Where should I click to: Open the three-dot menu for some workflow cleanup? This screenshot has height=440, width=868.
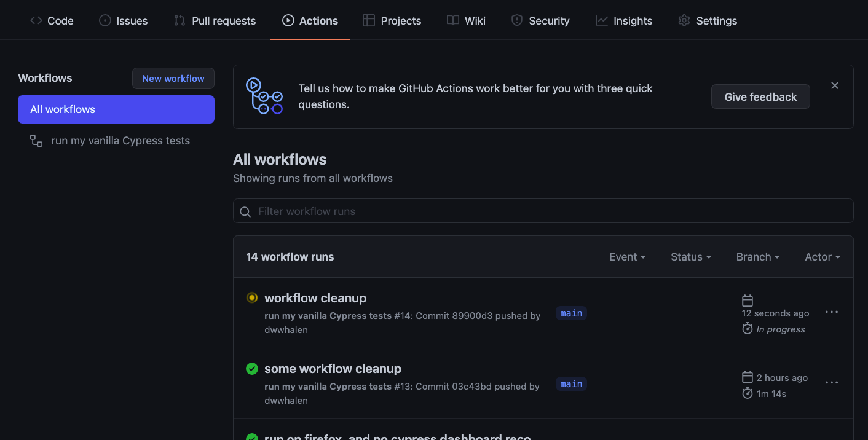click(x=832, y=383)
